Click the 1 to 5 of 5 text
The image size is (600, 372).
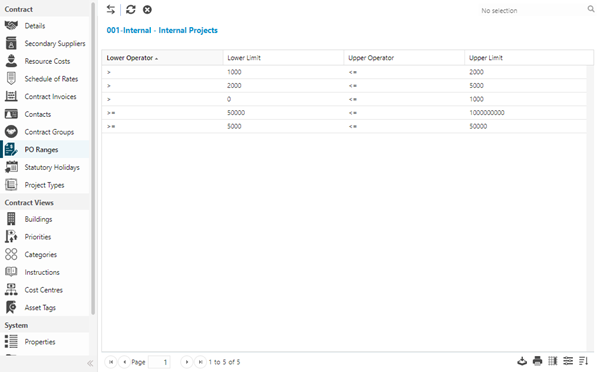coord(224,362)
